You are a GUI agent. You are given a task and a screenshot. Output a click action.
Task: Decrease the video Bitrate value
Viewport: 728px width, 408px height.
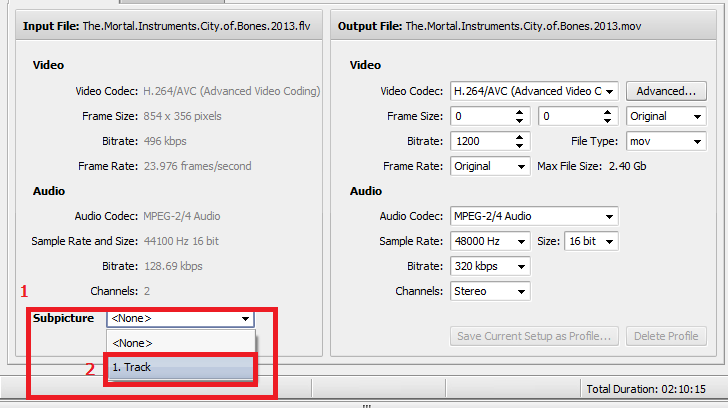[x=520, y=146]
